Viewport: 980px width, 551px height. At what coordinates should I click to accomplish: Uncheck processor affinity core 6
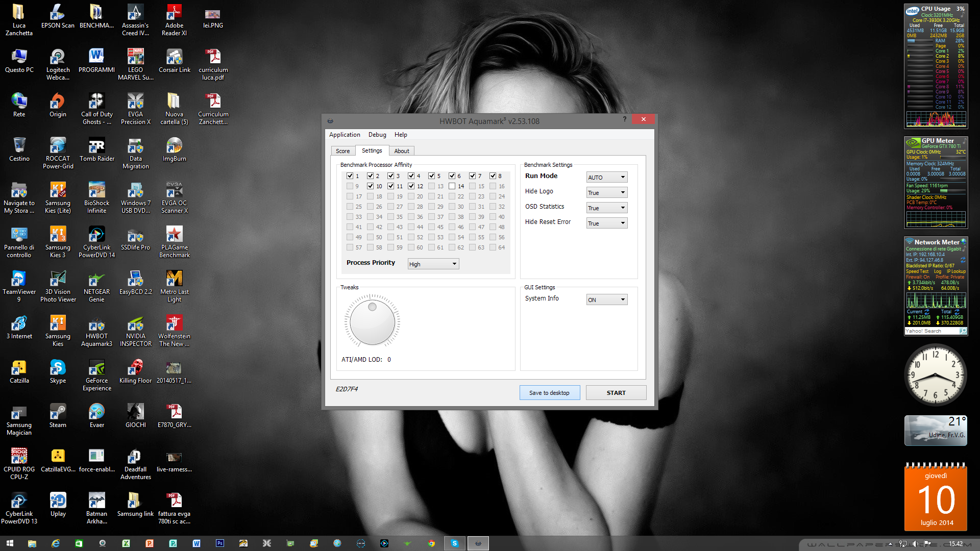452,176
